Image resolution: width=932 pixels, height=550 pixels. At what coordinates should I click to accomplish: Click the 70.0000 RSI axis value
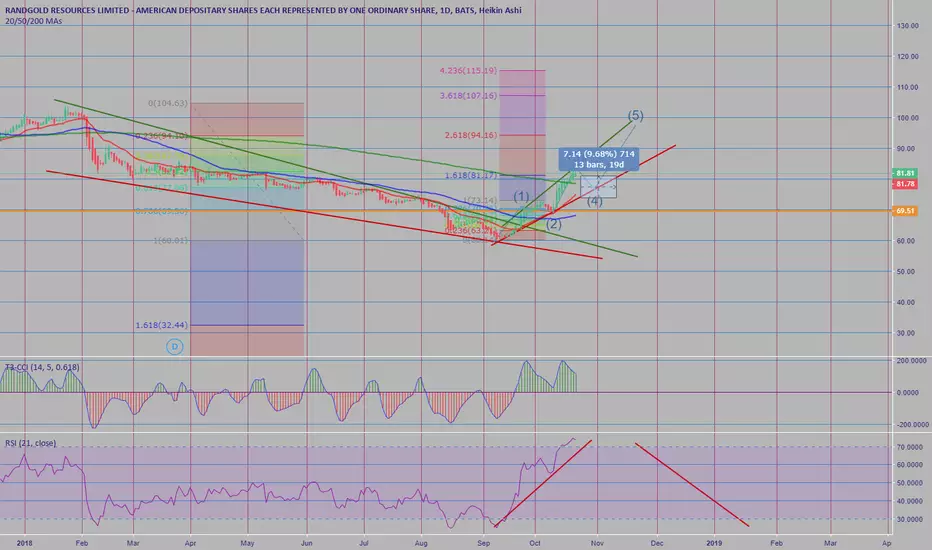tap(910, 447)
